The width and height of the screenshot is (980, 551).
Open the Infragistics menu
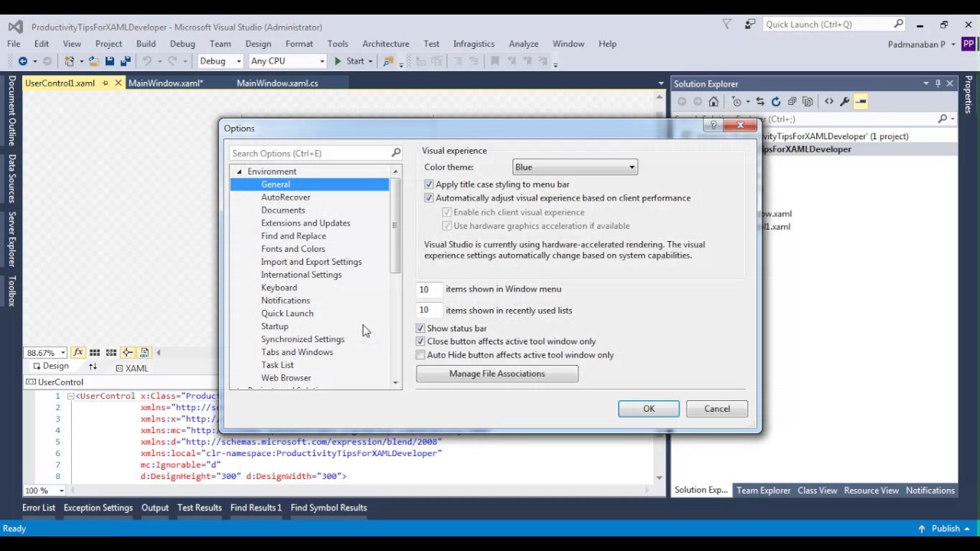[x=474, y=44]
